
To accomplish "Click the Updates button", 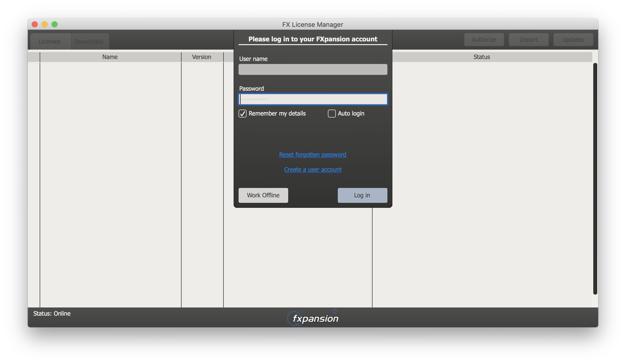I will coord(573,40).
